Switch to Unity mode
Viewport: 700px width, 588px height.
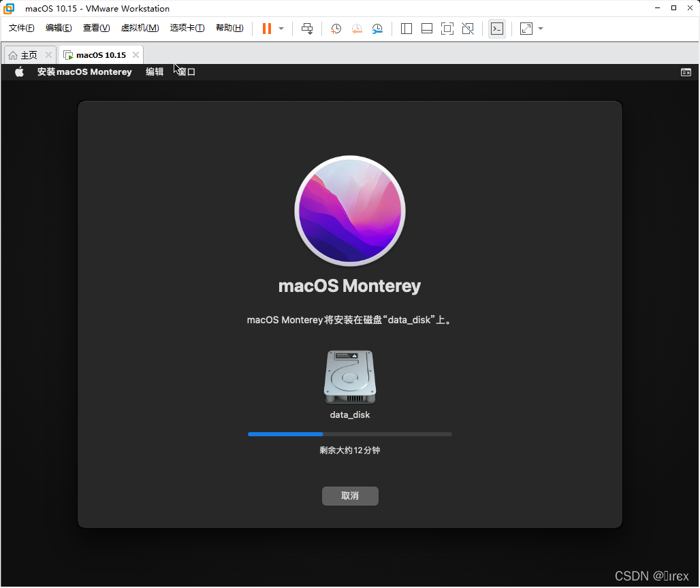click(x=468, y=29)
